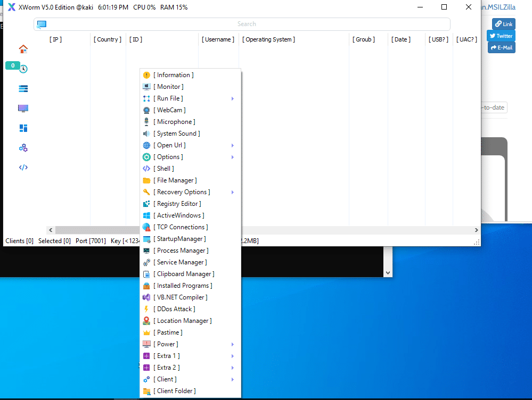Click the VB.NET Compiler Visual Studio icon
Image resolution: width=532 pixels, height=400 pixels.
click(146, 297)
